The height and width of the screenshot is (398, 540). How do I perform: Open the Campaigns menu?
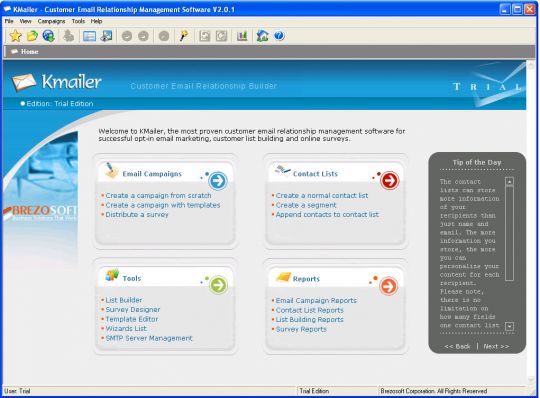(51, 21)
